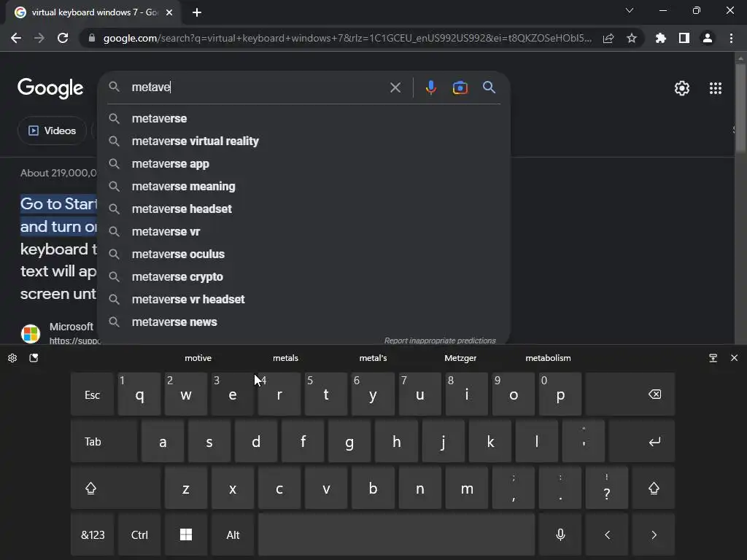This screenshot has height=560, width=747.
Task: Insert keyboard prediction 'Metzger'
Action: click(460, 358)
